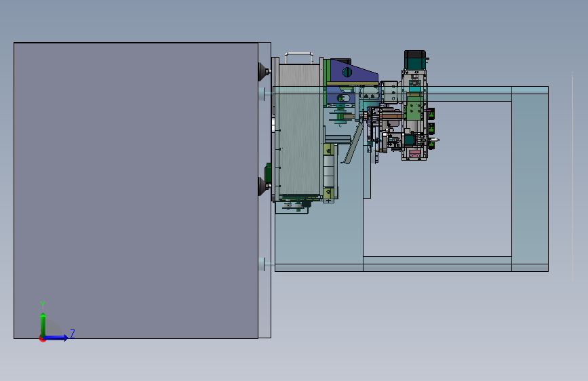This screenshot has width=588, height=381.
Task: Select the tall gray ribbed block
Action: [299, 129]
